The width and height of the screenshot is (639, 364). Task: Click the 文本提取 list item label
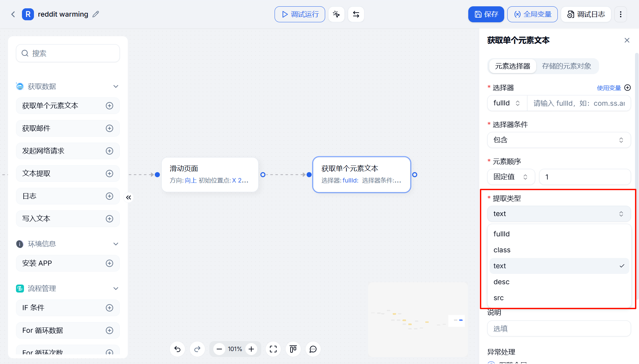pos(36,174)
